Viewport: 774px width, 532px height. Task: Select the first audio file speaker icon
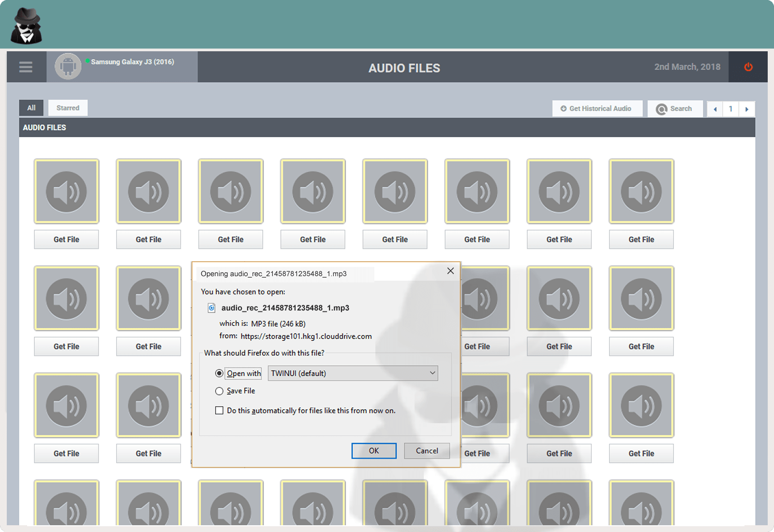[x=66, y=191]
